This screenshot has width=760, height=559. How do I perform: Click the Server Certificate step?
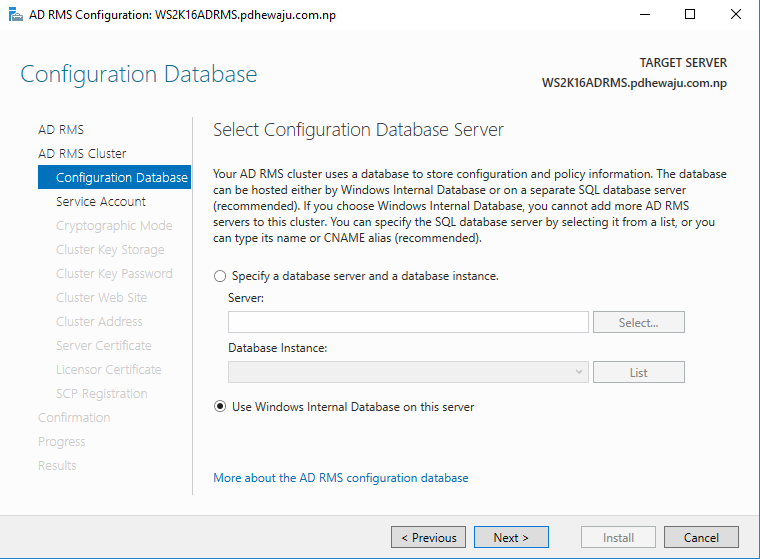point(103,346)
